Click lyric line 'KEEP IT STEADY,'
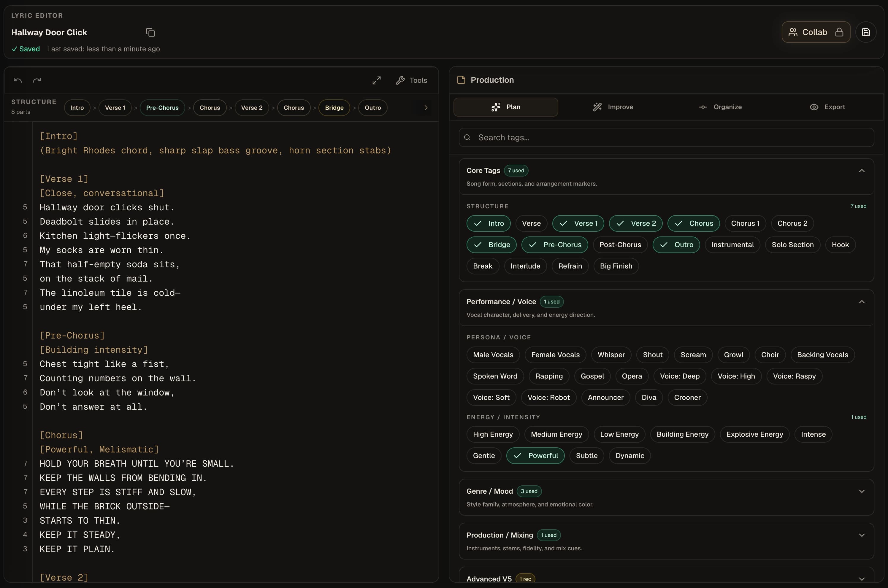The width and height of the screenshot is (888, 588). click(x=80, y=535)
